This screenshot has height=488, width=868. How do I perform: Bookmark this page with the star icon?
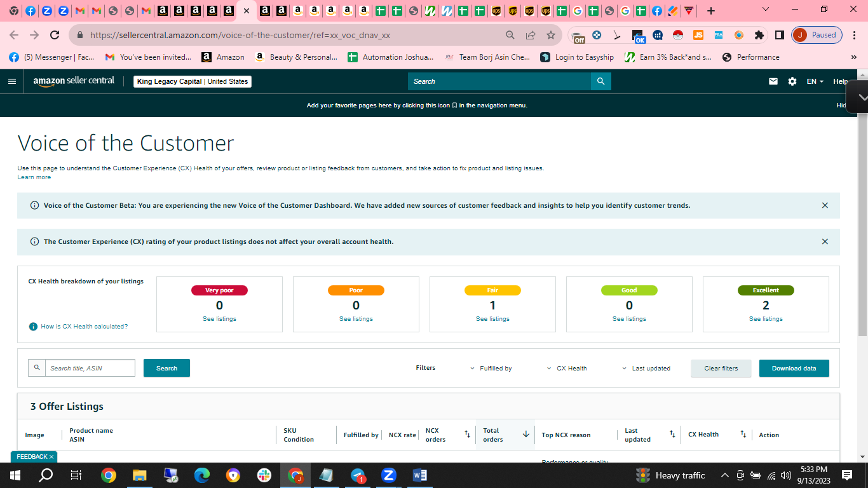(x=551, y=35)
